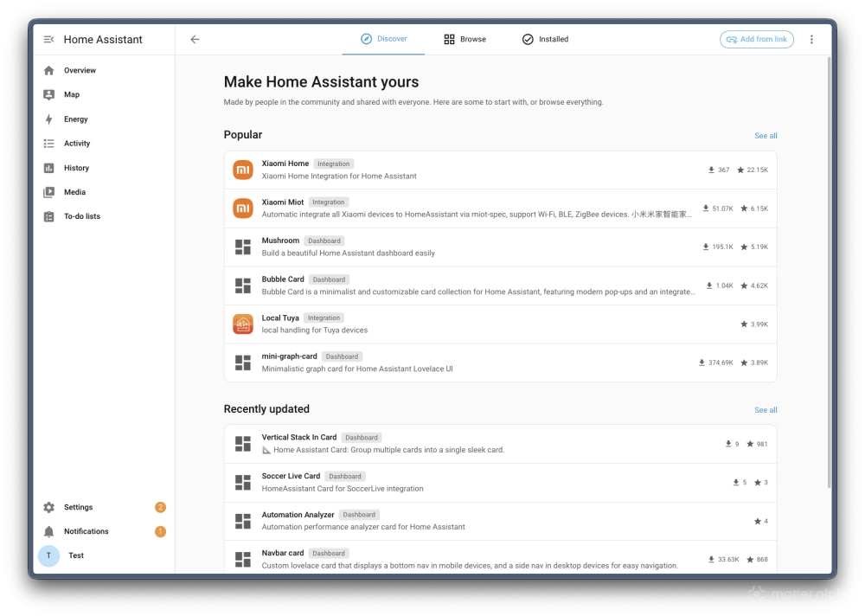
Task: Click the 33.63K download count
Action: point(723,559)
